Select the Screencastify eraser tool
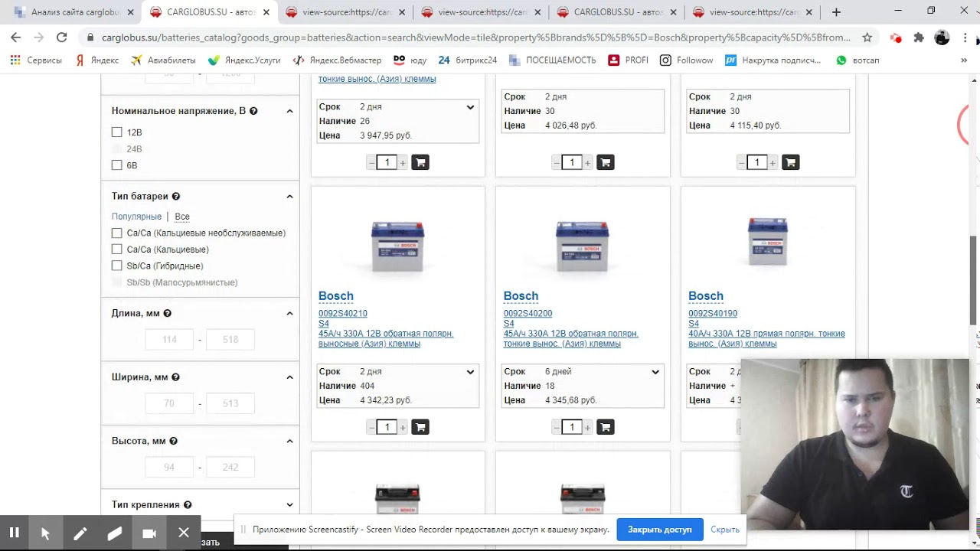Screen dimensions: 980x551 (115, 533)
